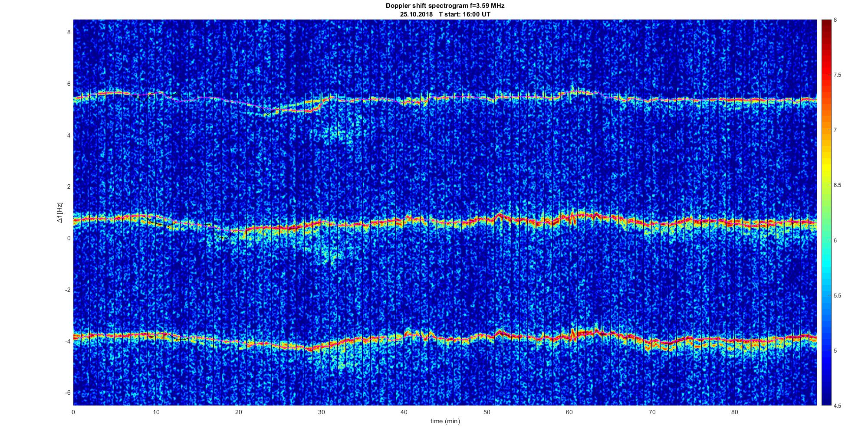Screen dimensions: 868x435
Task: Click the x-axis tick label '10'
Action: click(x=156, y=412)
